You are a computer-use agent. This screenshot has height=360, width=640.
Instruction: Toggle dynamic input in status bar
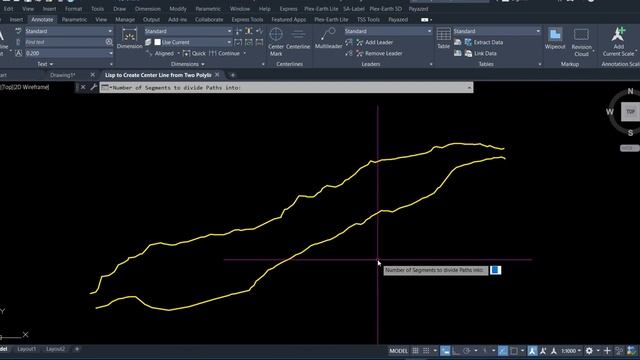(x=445, y=351)
